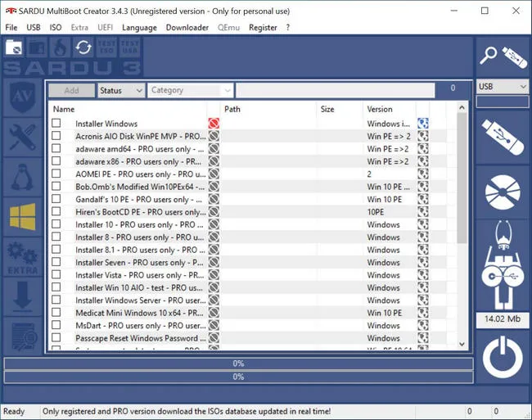Check the Medicat Mini Windows 10 checkbox
This screenshot has height=420, width=532.
click(x=56, y=313)
